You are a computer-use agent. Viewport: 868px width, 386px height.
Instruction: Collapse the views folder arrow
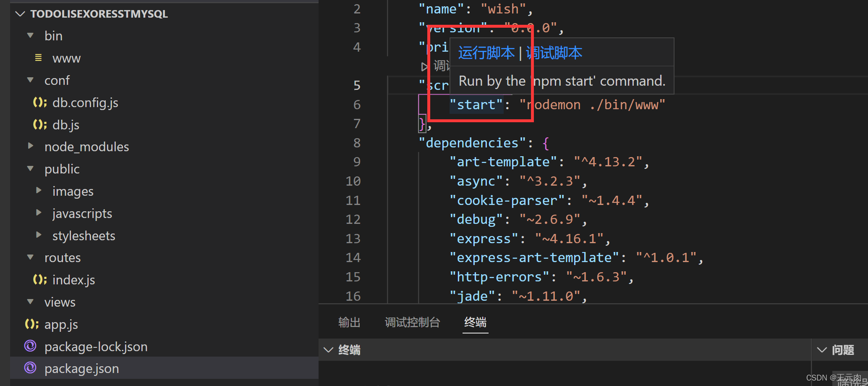point(30,302)
